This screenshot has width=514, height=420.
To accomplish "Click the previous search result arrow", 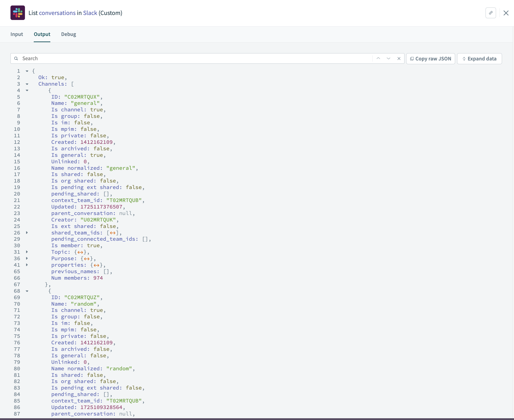I will coord(378,58).
